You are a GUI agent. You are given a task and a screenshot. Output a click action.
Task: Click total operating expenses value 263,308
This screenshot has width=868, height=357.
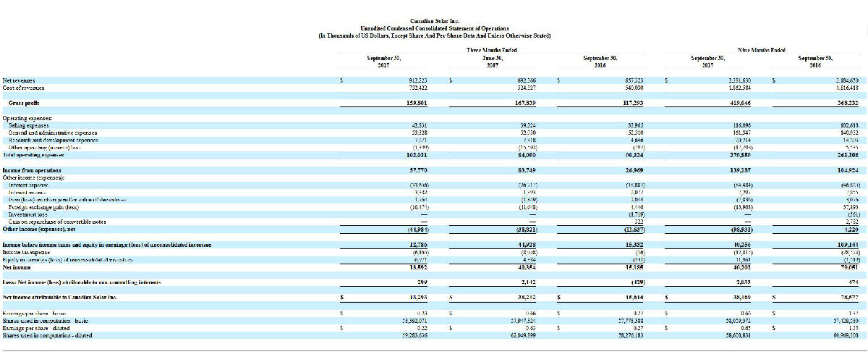click(x=848, y=154)
